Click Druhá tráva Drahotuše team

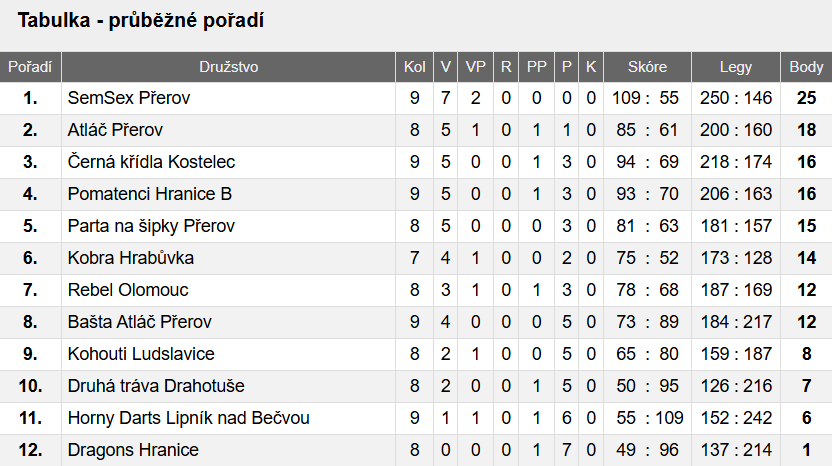coord(156,386)
